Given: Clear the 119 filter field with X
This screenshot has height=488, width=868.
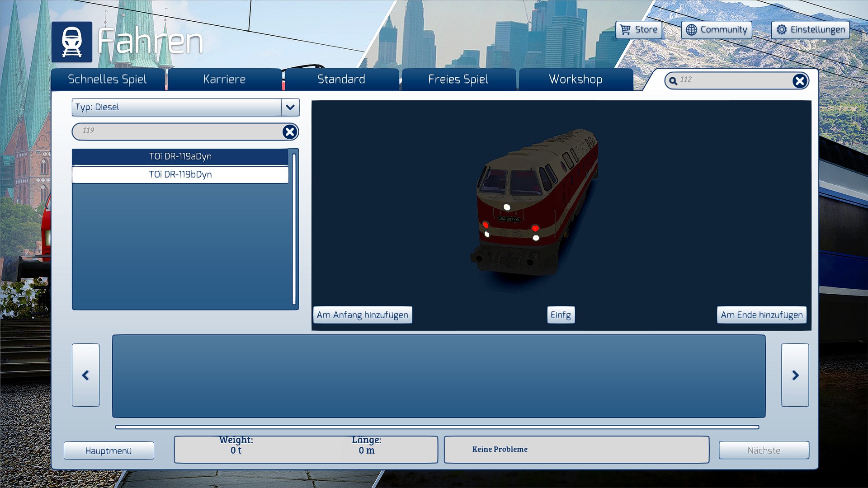Looking at the screenshot, I should 290,131.
